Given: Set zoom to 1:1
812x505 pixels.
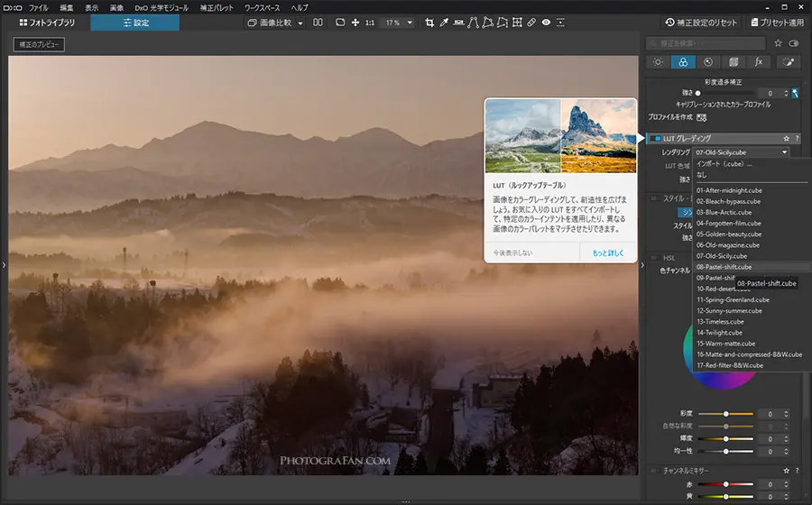Looking at the screenshot, I should (370, 23).
